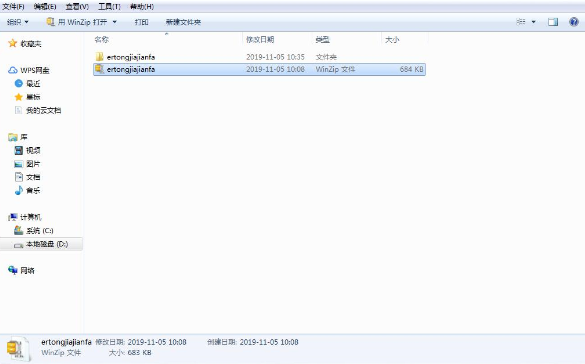Image resolution: width=585 pixels, height=364 pixels.
Task: Toggle the preview pane icon
Action: tap(553, 22)
